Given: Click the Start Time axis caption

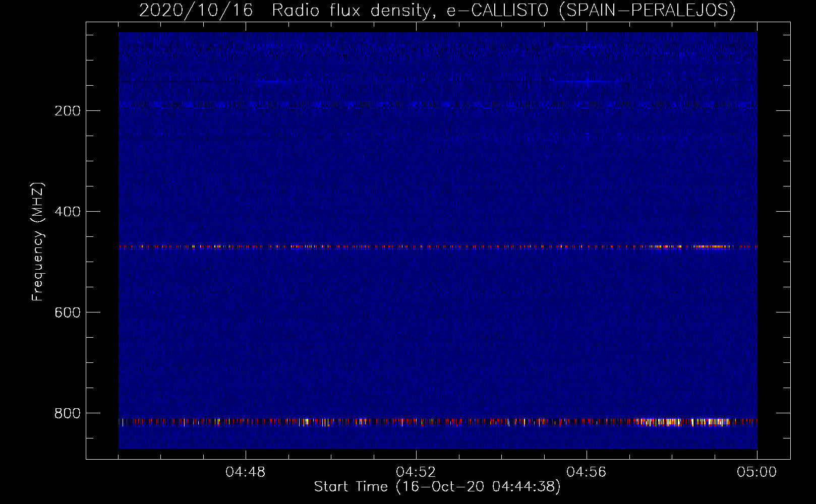Looking at the screenshot, I should [x=437, y=487].
